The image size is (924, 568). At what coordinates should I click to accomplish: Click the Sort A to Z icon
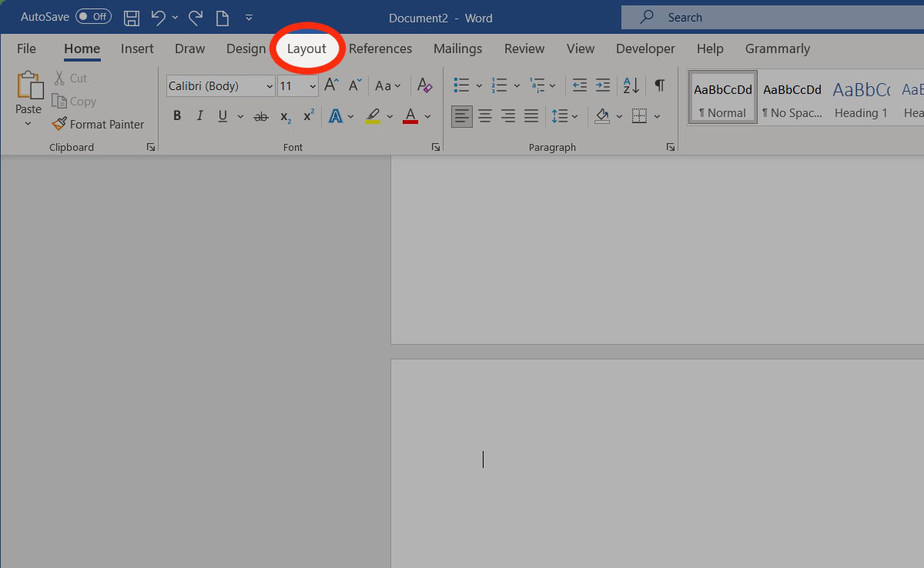[x=631, y=85]
